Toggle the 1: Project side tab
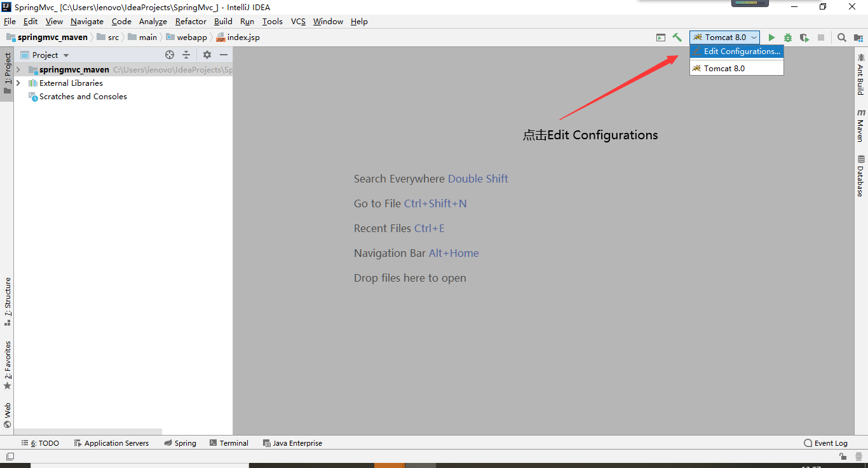The image size is (868, 468). coord(8,73)
